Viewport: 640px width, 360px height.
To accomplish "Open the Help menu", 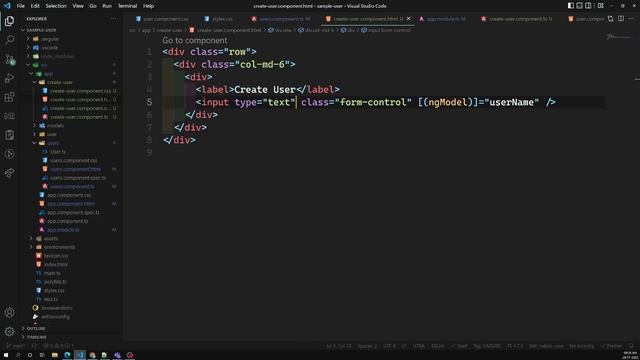I will 148,6.
